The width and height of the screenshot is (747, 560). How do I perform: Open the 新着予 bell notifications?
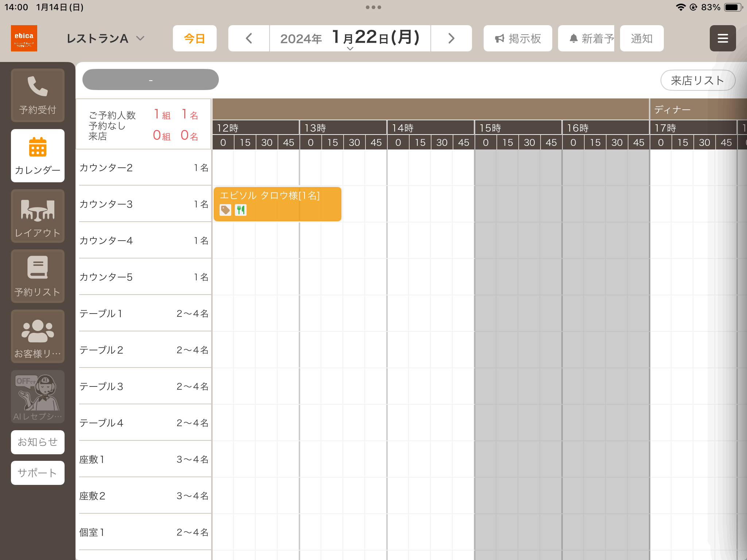click(x=586, y=38)
